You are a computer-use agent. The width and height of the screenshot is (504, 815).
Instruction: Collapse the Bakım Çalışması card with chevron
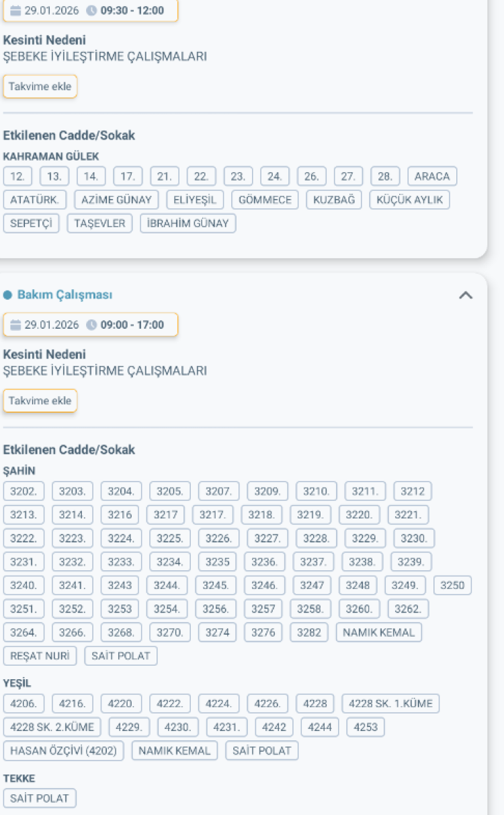[465, 295]
